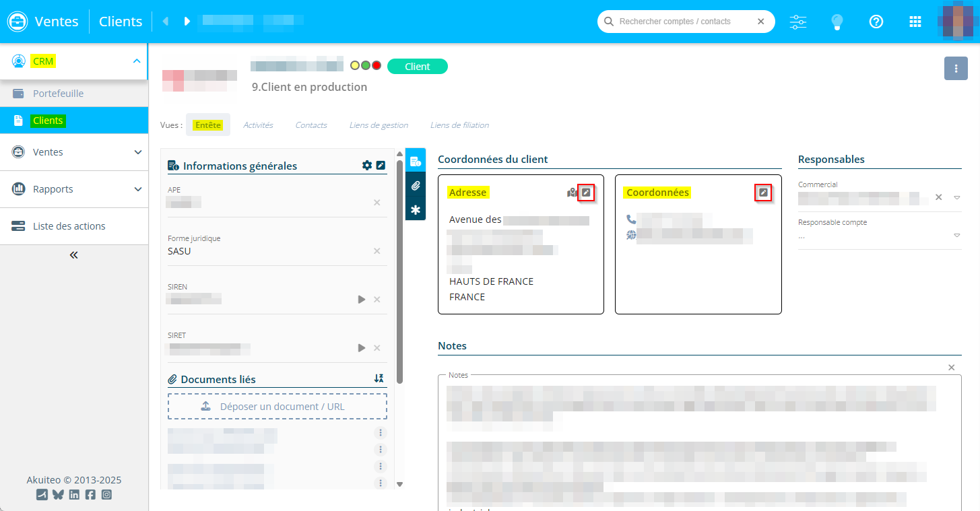Switch to the Contacts view tab
This screenshot has height=511, width=980.
coord(311,125)
